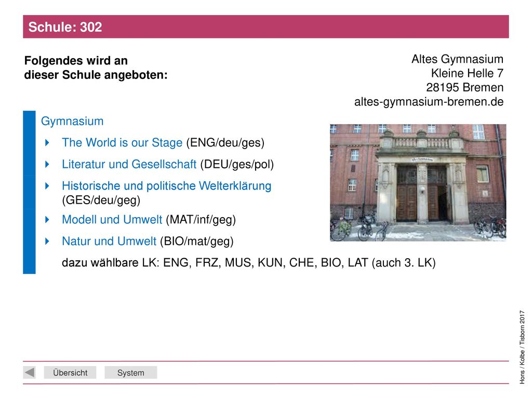Click arrow bullet before 'Natur und Umwelt'

pyautogui.click(x=47, y=242)
